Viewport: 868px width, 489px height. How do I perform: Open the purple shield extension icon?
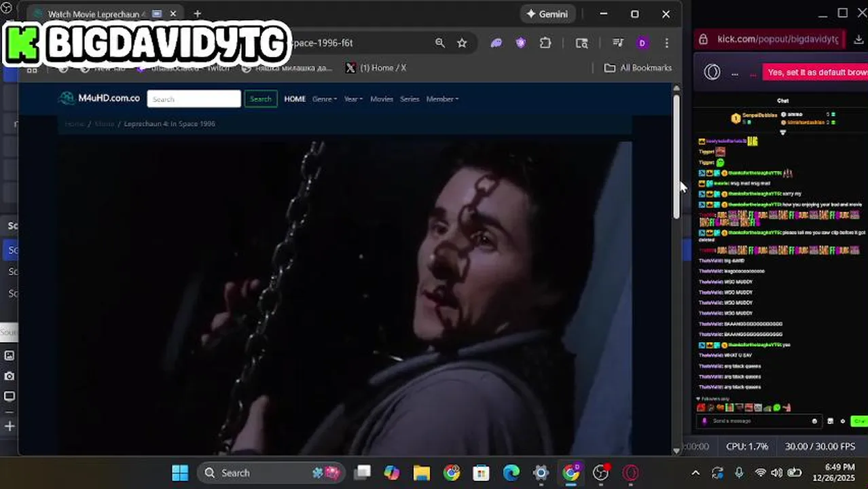click(x=521, y=43)
